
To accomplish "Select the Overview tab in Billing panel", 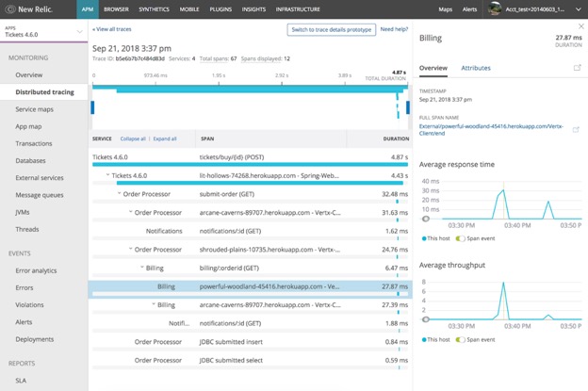I will [x=433, y=68].
